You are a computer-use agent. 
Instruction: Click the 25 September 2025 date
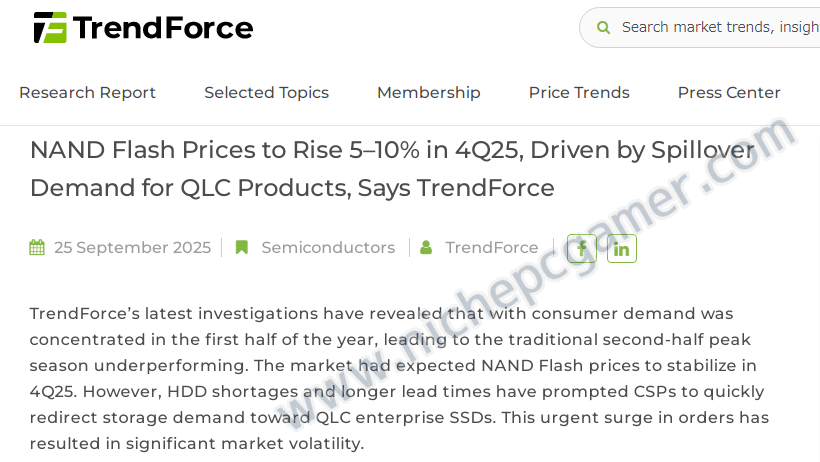pos(132,247)
